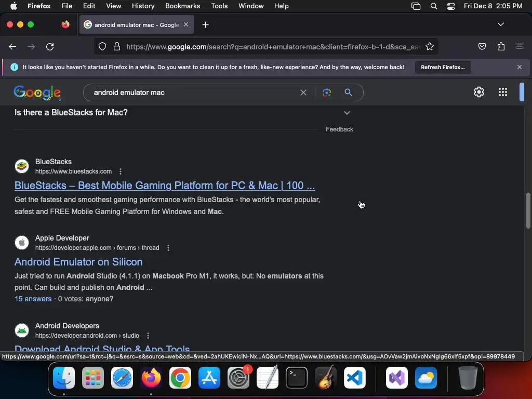This screenshot has height=399, width=532.
Task: Open more options for Apple Developer result
Action: 168,248
